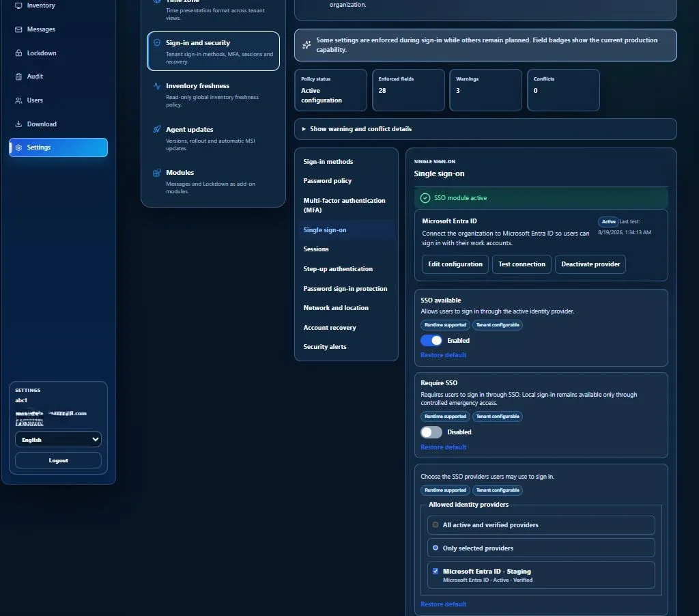Screen dimensions: 699x616
Task: Click Tenant configurable badge under Require SSO
Action: [x=498, y=416]
